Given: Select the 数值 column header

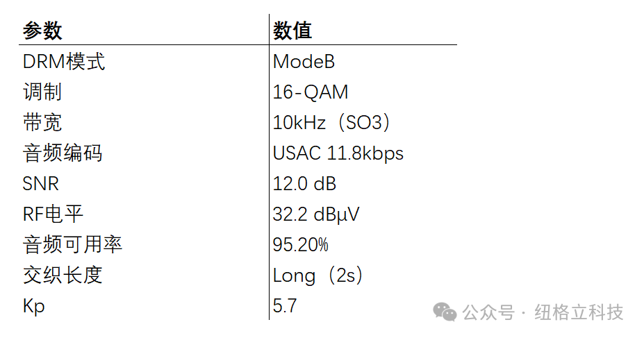Looking at the screenshot, I should click(292, 31).
